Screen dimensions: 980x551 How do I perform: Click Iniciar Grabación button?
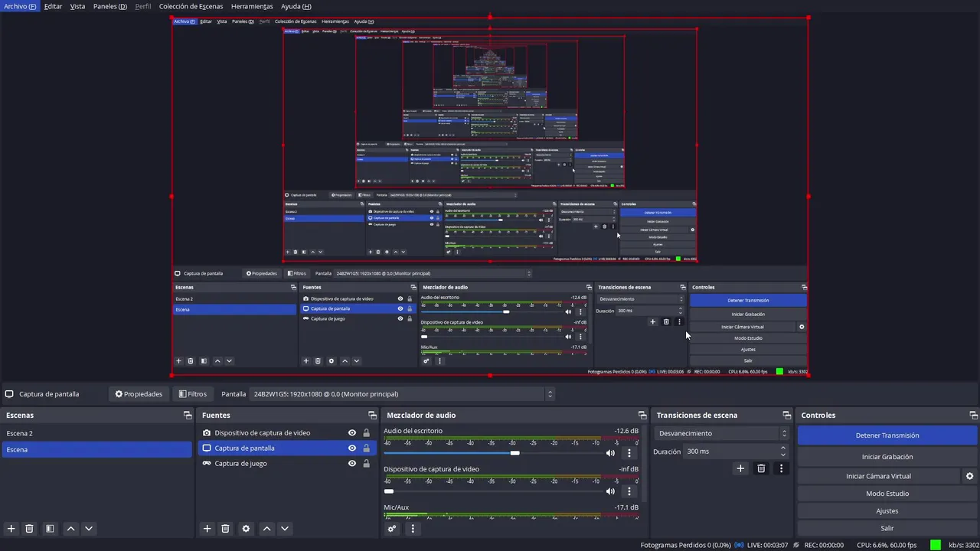click(887, 457)
